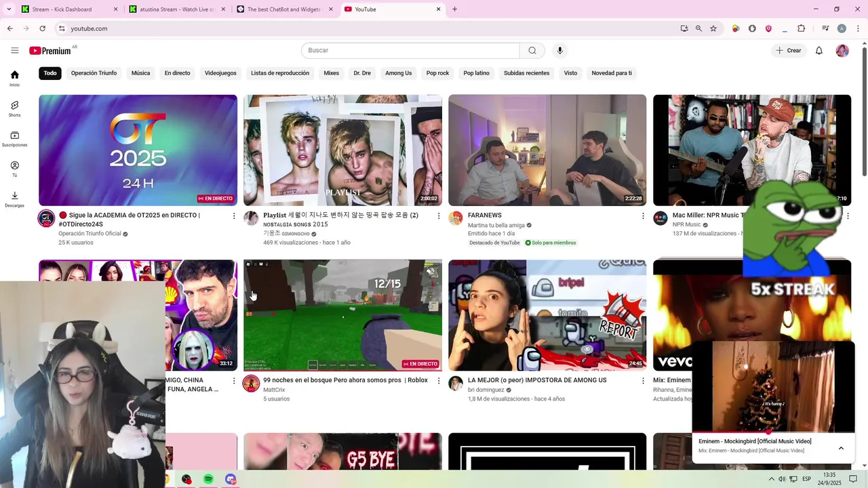Open zoom control in address bar
Image resolution: width=868 pixels, height=488 pixels.
click(698, 28)
